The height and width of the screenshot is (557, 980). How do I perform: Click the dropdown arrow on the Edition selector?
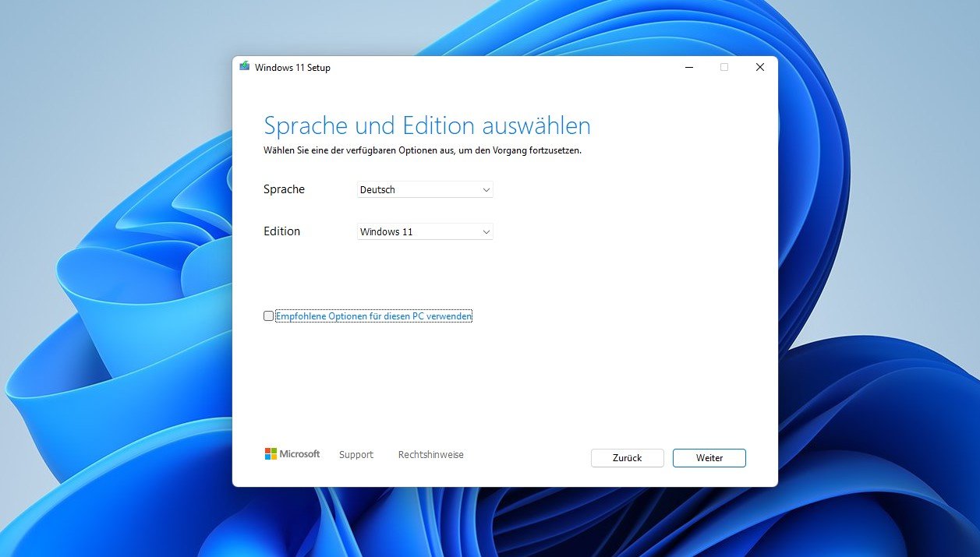[x=486, y=231]
